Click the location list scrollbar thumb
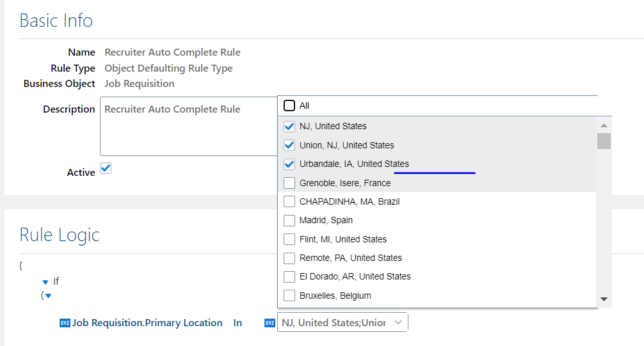 tap(604, 141)
